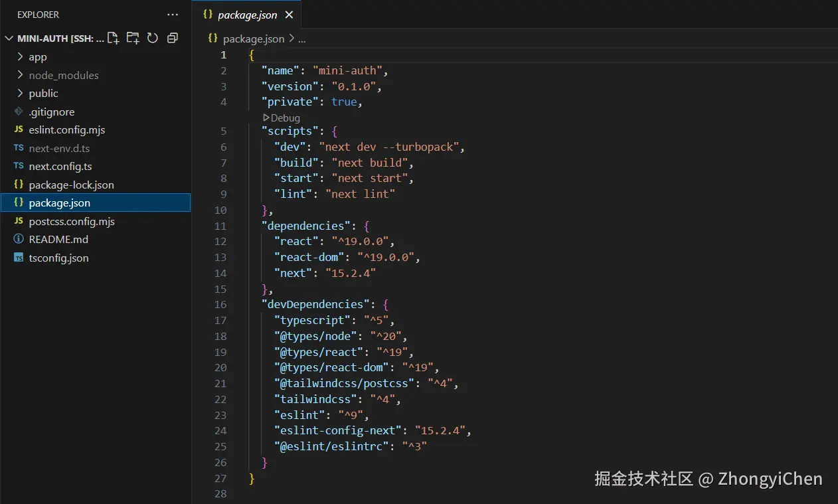838x504 pixels.
Task: Click the info icon beside README.md
Action: click(19, 239)
